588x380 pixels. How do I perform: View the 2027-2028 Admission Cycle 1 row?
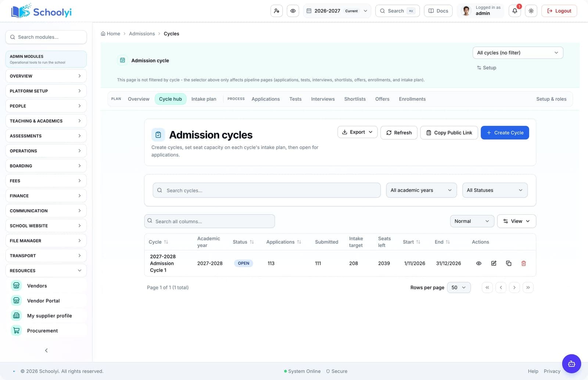click(x=478, y=264)
